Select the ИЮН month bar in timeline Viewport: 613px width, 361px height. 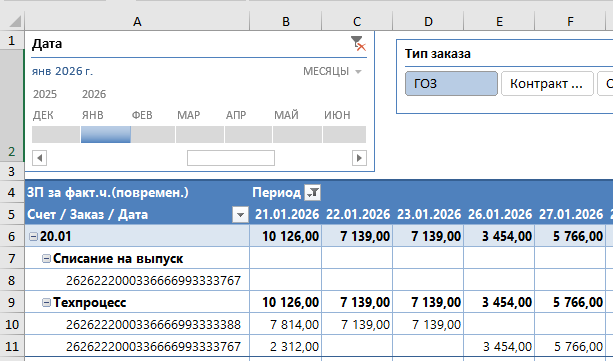pyautogui.click(x=344, y=135)
